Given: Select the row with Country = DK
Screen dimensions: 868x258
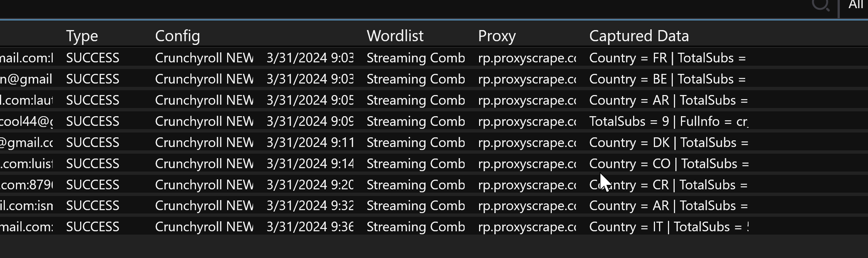Looking at the screenshot, I should (668, 143).
